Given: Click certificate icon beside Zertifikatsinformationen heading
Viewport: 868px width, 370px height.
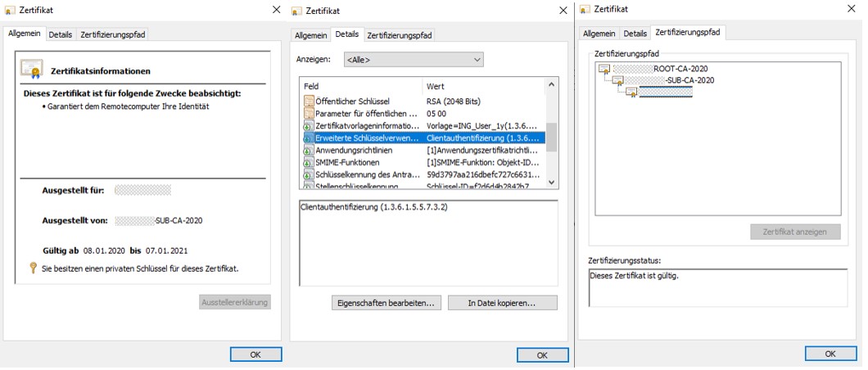Looking at the screenshot, I should click(32, 69).
